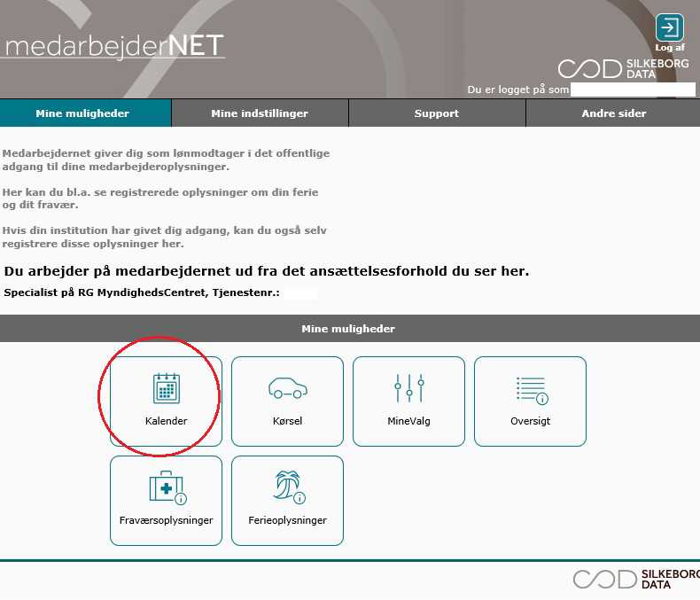Select the Ferieoplysninger palm tree icon
This screenshot has width=700, height=600.
coord(287,487)
